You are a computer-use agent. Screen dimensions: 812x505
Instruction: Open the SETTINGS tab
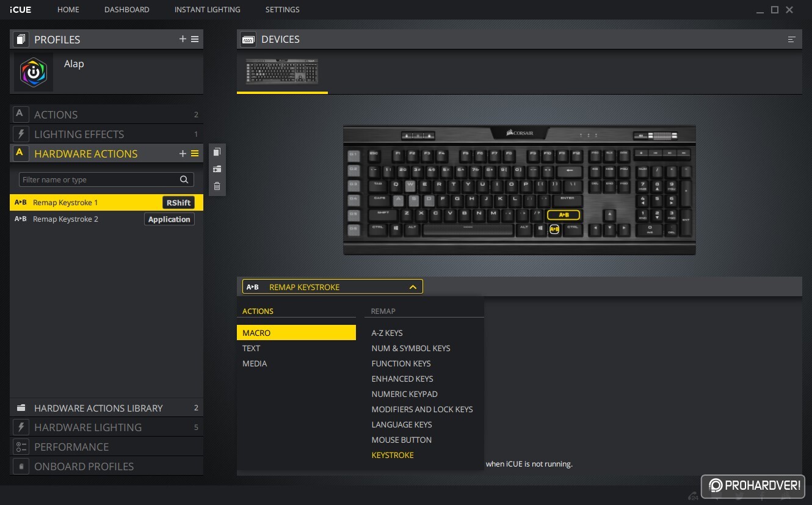click(x=283, y=10)
